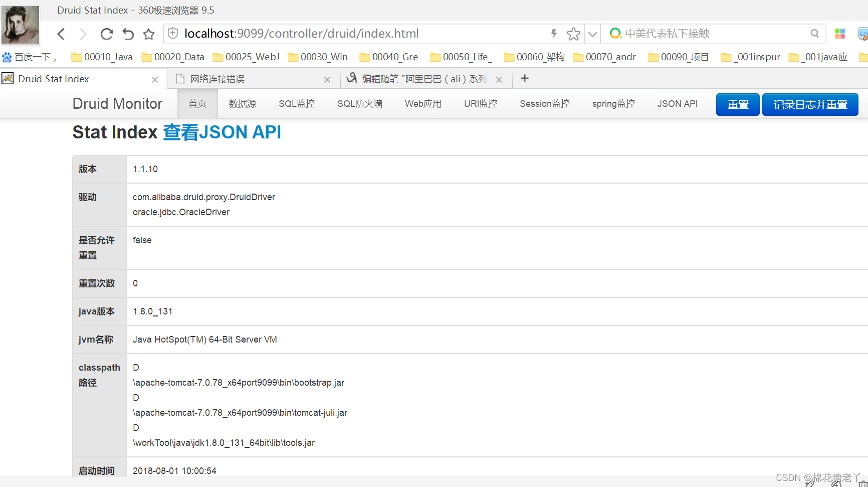
Task: Bookmark page with address bar star
Action: pos(573,34)
